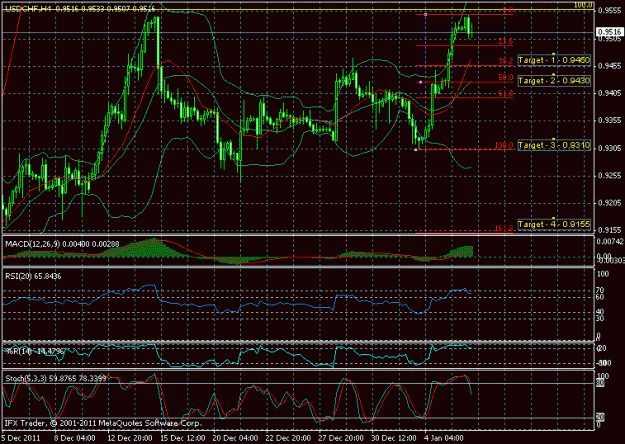The height and width of the screenshot is (444, 625).
Task: Click the 4 Jan 04:00 time label
Action: tap(444, 438)
